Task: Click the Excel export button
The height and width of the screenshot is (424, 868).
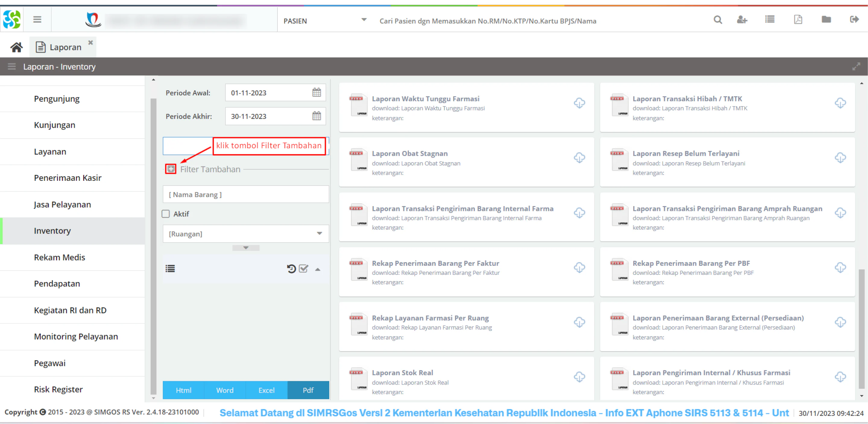Action: click(x=267, y=390)
